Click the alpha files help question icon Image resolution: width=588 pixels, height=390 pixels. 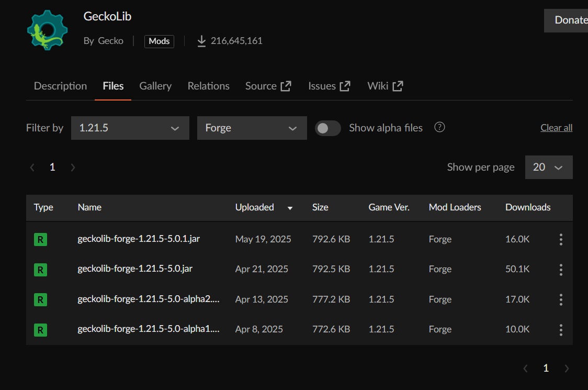(439, 127)
